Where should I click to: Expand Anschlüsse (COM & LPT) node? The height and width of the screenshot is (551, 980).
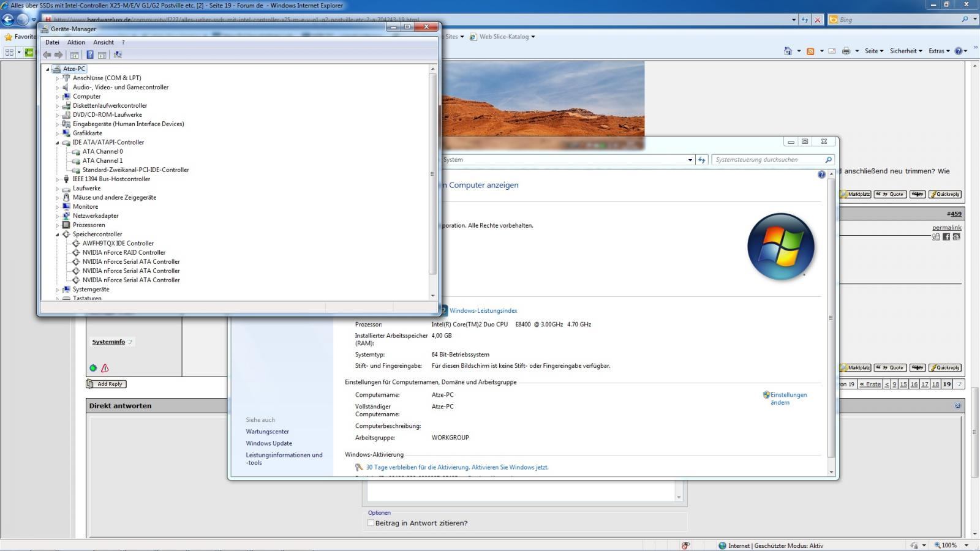[58, 78]
